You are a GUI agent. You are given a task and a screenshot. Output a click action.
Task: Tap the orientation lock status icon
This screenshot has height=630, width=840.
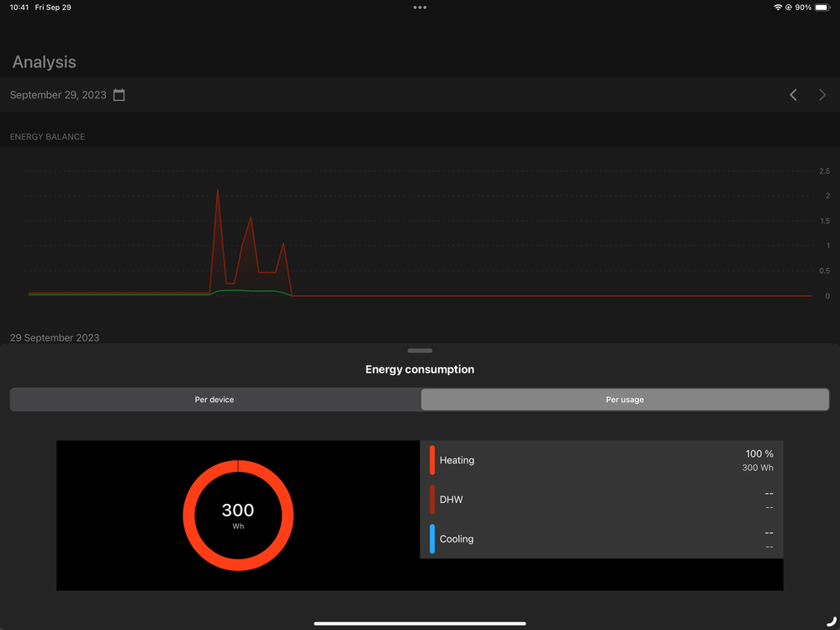[789, 8]
